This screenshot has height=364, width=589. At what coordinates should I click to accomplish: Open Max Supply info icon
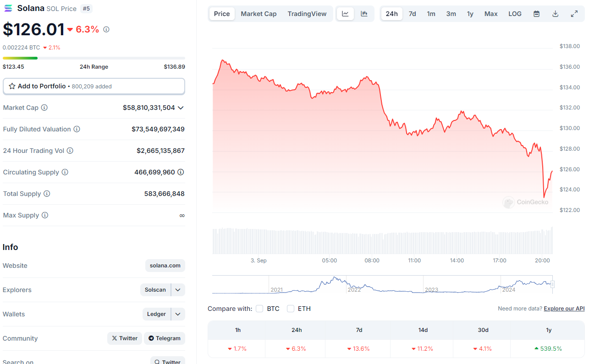point(44,215)
